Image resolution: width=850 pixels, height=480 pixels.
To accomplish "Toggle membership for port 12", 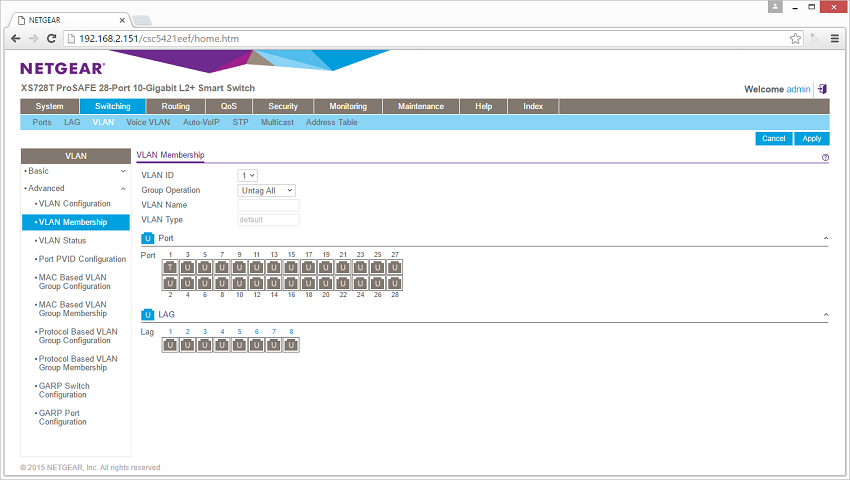I will coord(257,283).
